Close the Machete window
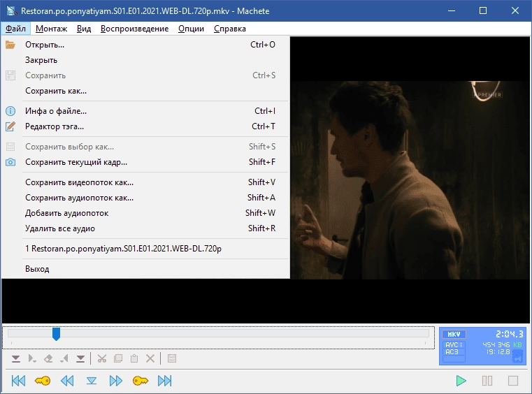The height and width of the screenshot is (394, 532). pos(515,11)
